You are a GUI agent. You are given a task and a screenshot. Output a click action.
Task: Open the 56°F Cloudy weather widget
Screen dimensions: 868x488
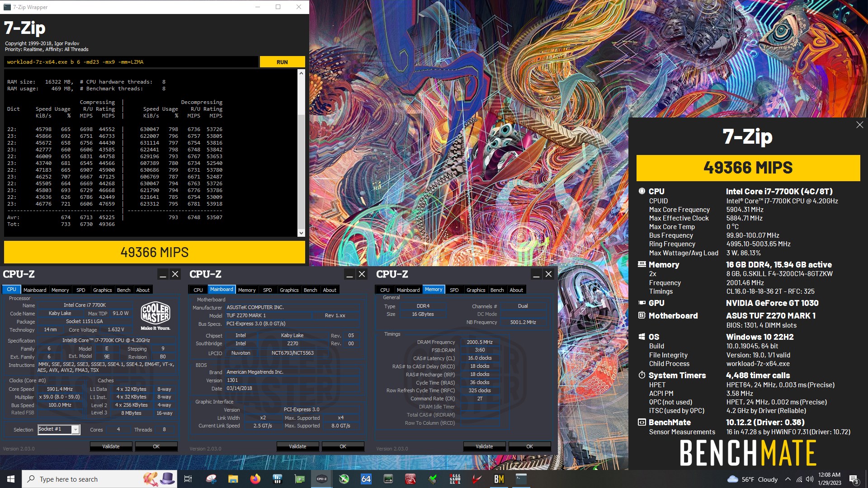[753, 479]
